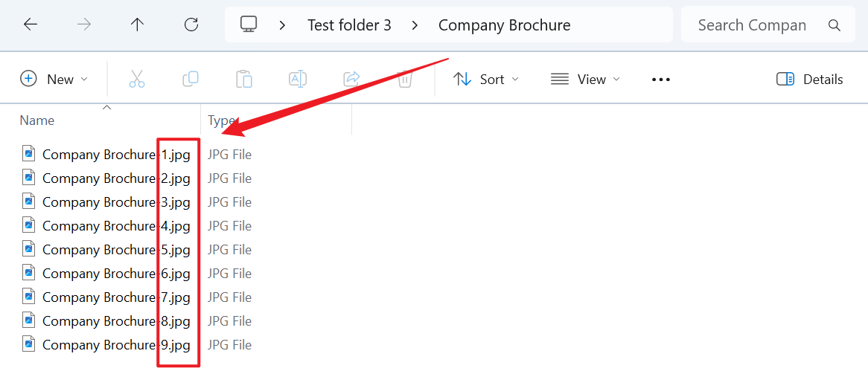Screen dimensions: 868x374
Task: Click the Back navigation arrow
Action: tap(31, 25)
